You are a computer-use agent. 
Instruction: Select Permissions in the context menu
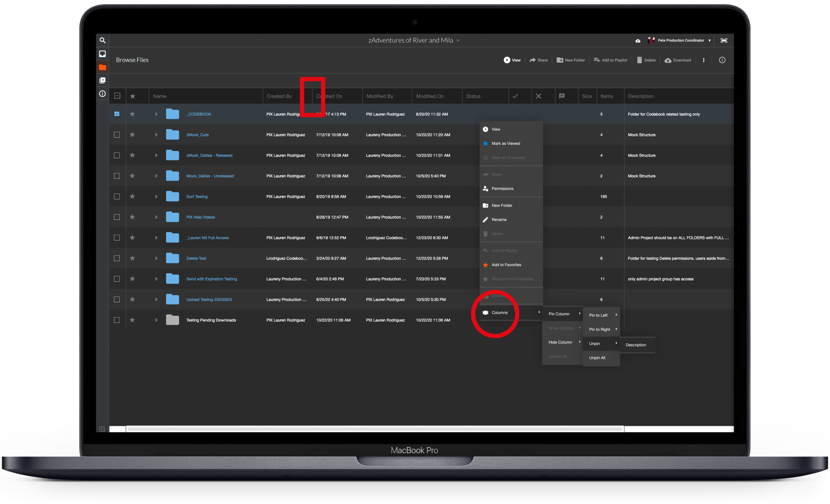pos(502,189)
